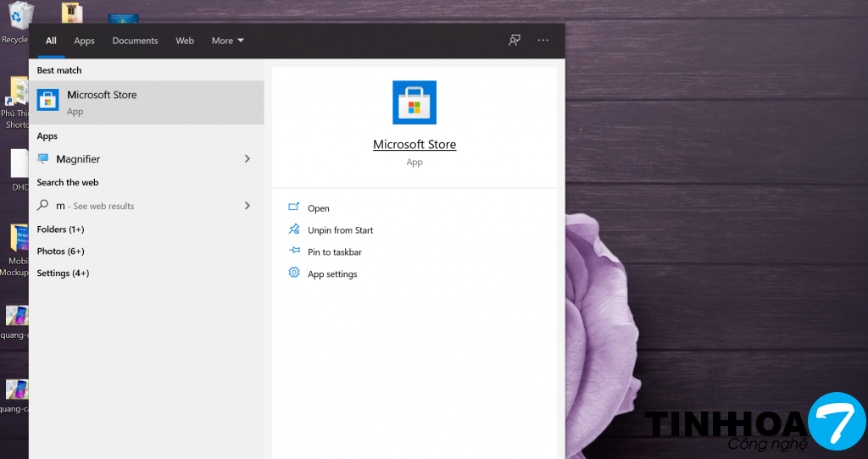Click the Unpin from Start icon
Viewport: 868px width, 459px height.
pos(294,229)
